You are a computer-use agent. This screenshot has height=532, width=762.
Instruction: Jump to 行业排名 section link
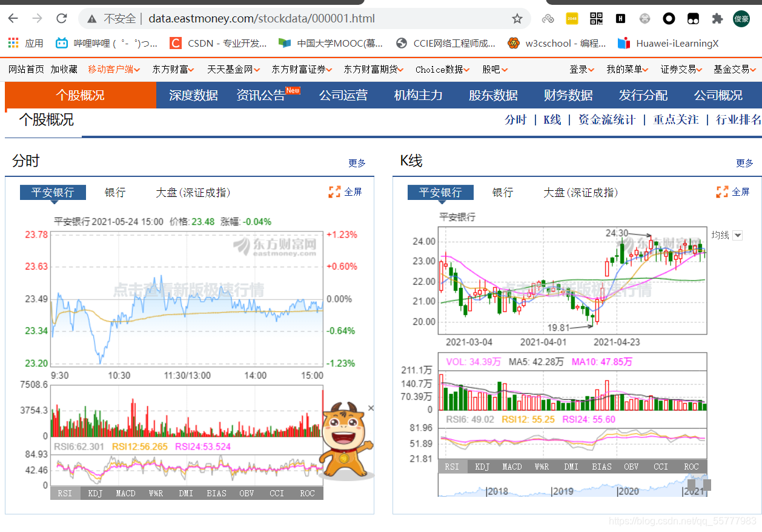(x=739, y=119)
